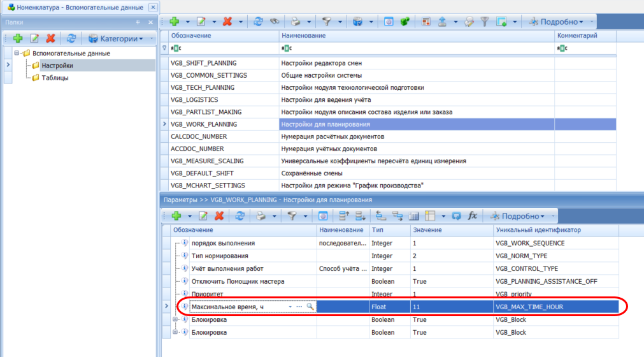Click the fx formula icon in parameters toolbar
This screenshot has width=644, height=357.
point(473,216)
